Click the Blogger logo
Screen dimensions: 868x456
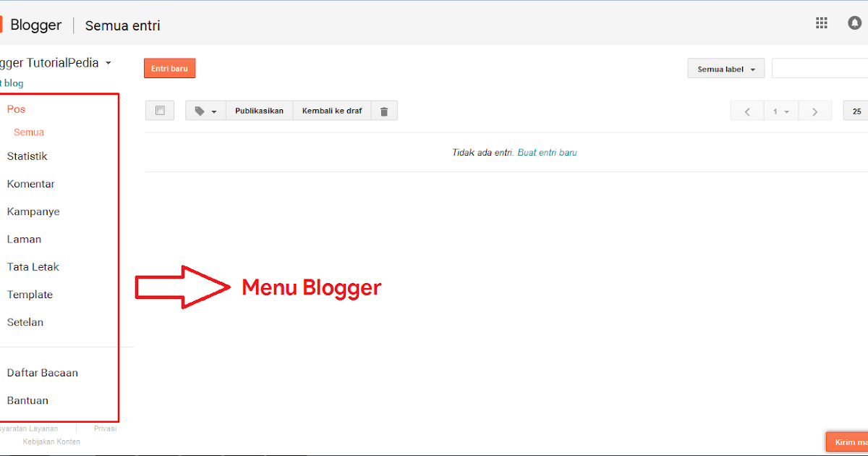tap(34, 24)
